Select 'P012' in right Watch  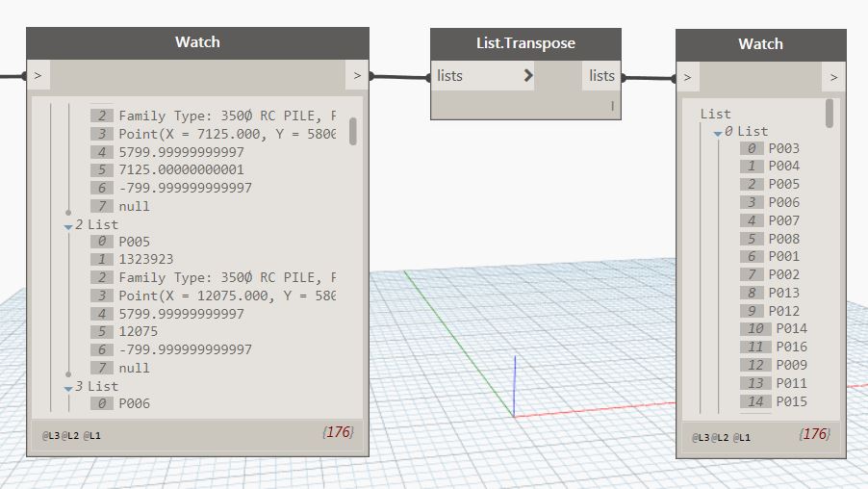[x=784, y=311]
